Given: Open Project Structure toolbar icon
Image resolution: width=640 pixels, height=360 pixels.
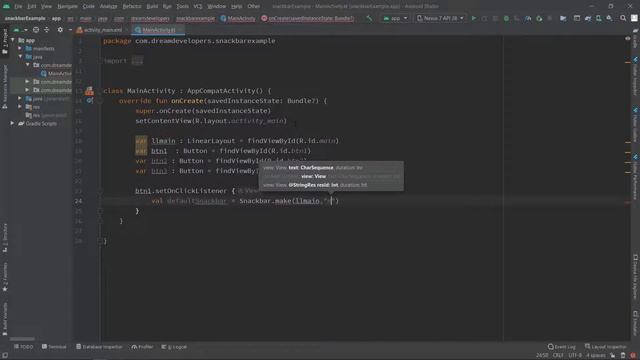Looking at the screenshot, I should [563, 18].
